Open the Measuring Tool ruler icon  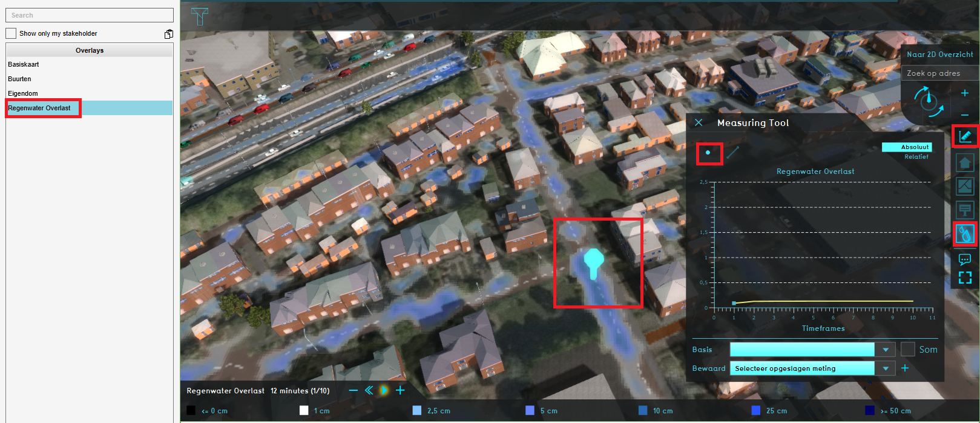[x=965, y=136]
